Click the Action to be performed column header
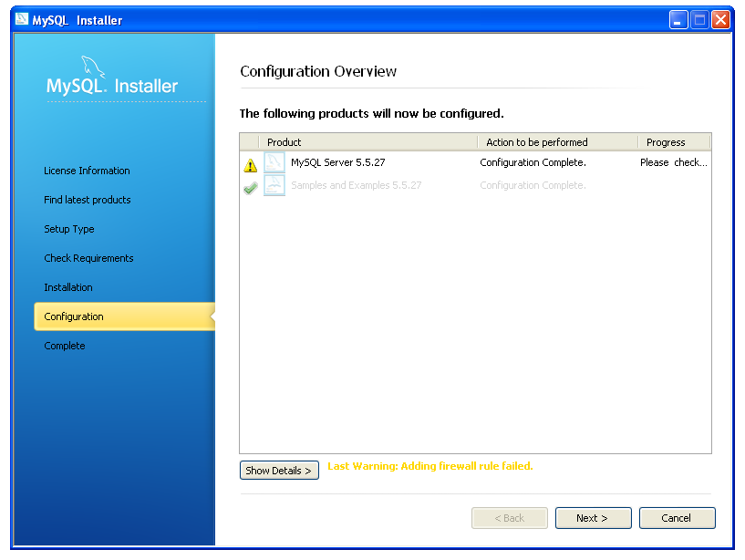745x560 pixels. point(557,142)
